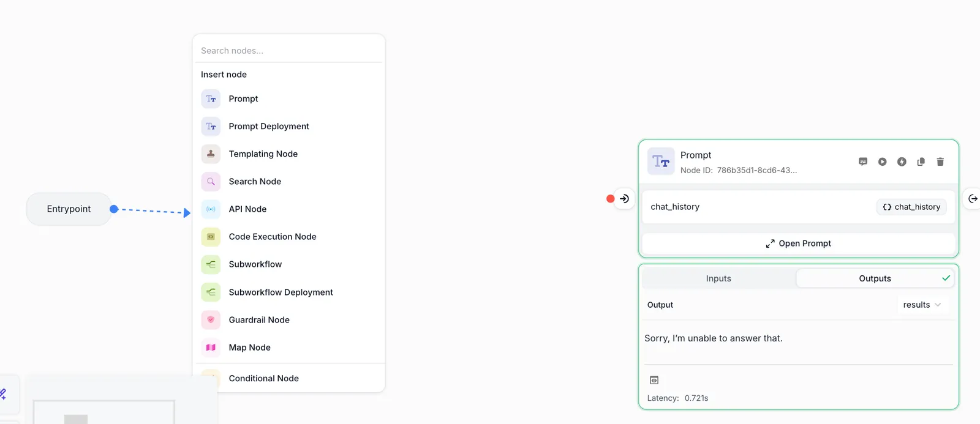Choose Subworkflow from insert menu
The image size is (980, 424).
tap(288, 264)
